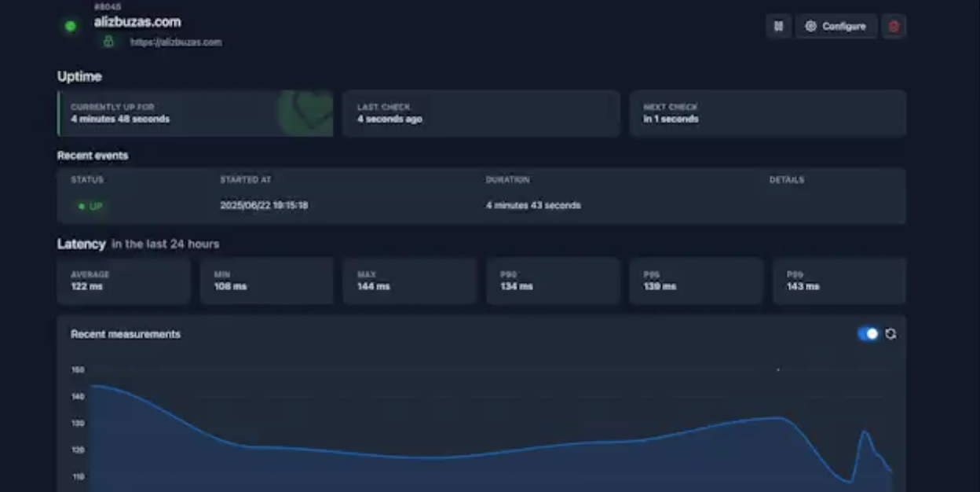
Task: Click the Recent events heading
Action: 93,156
